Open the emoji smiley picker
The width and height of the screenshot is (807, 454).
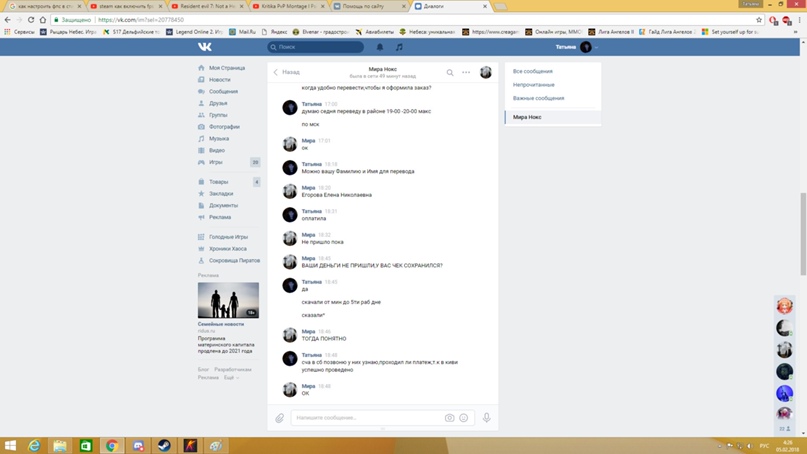tap(464, 418)
